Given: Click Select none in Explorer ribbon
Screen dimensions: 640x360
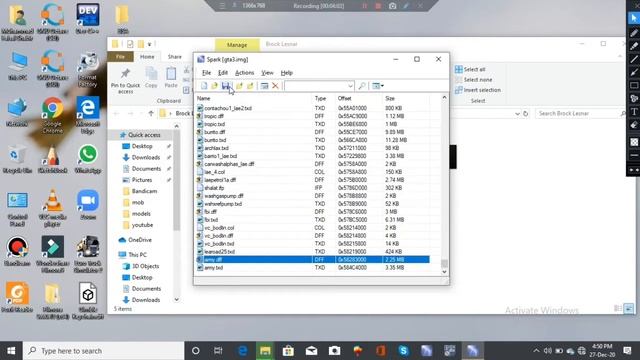Looking at the screenshot, I should point(473,80).
